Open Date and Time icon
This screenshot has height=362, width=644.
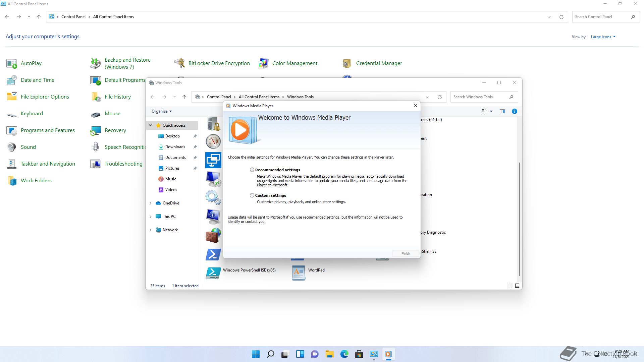coord(12,80)
